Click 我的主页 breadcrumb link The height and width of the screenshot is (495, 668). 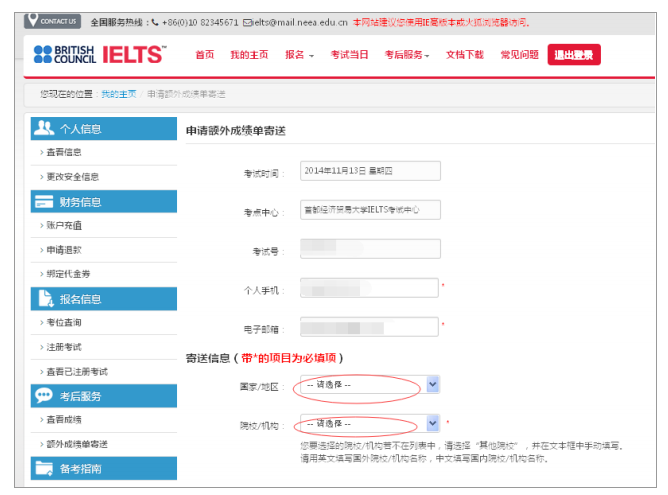pos(118,93)
